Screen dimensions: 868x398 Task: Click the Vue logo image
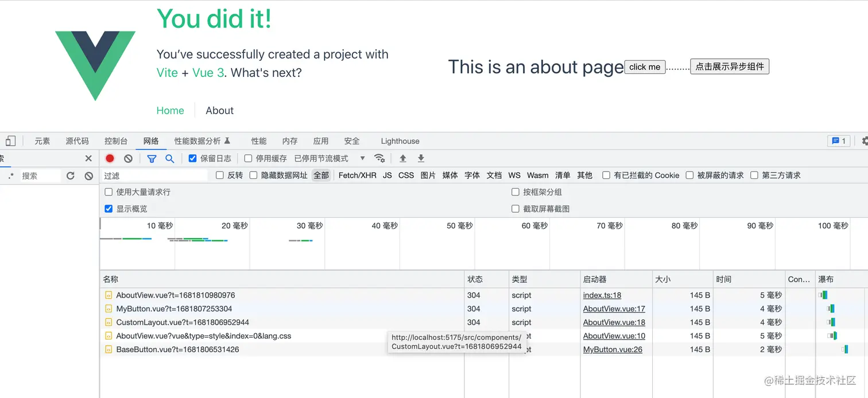[x=95, y=66]
